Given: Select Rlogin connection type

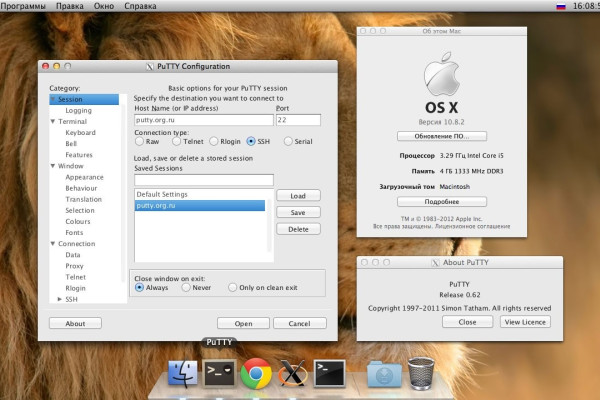Looking at the screenshot, I should coord(214,141).
